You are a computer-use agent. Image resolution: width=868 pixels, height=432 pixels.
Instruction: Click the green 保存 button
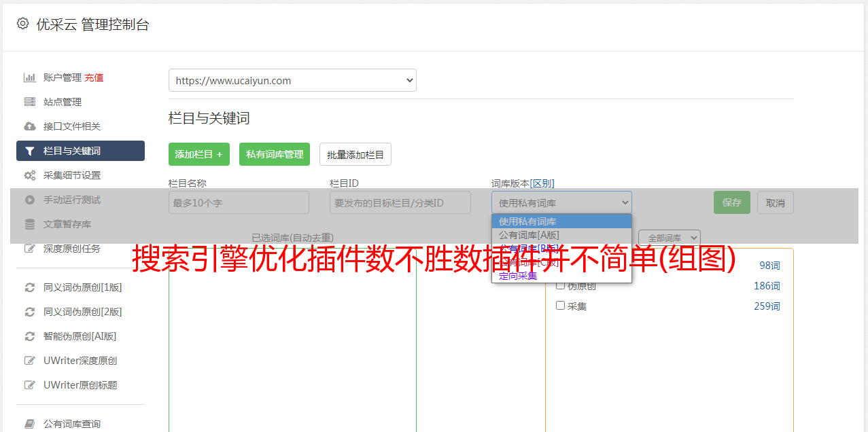[732, 202]
